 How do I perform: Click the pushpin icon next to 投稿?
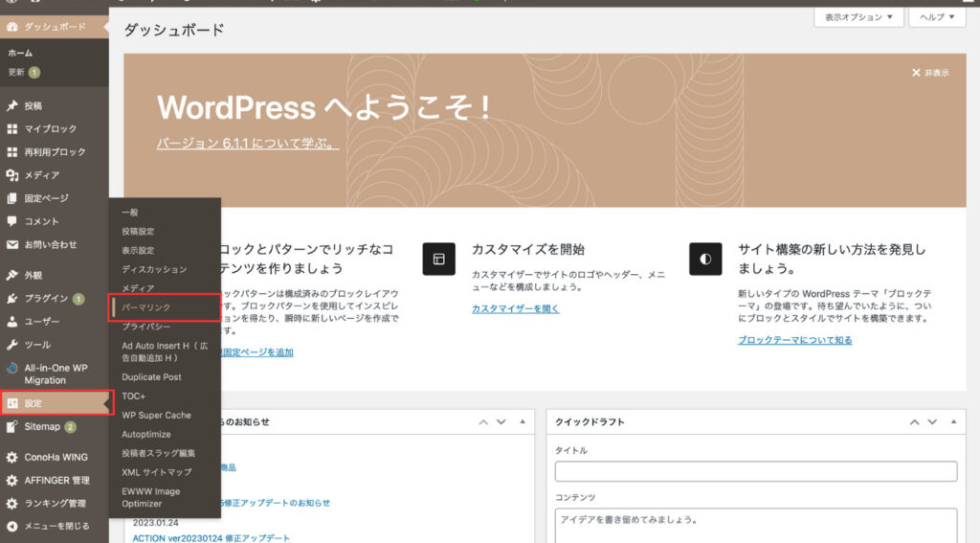point(11,105)
